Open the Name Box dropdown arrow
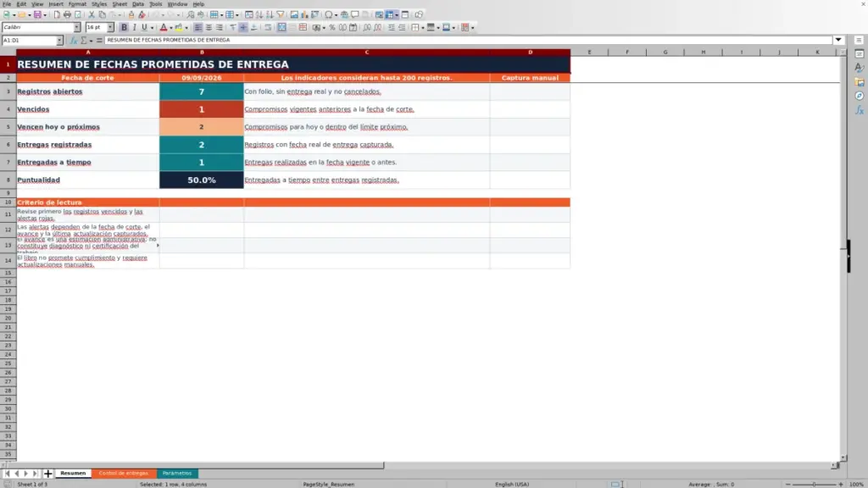 59,41
